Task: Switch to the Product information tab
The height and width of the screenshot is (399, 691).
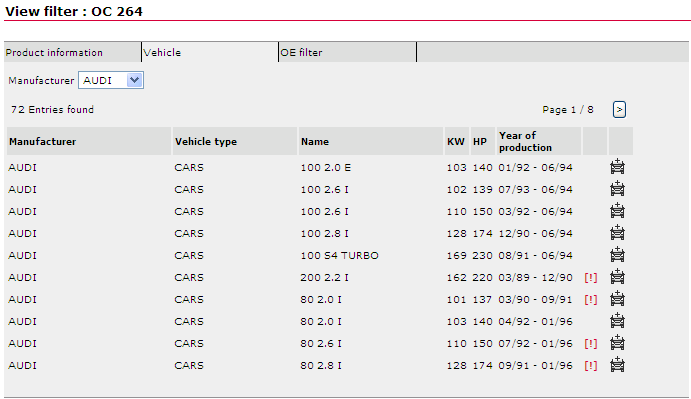Action: click(73, 52)
